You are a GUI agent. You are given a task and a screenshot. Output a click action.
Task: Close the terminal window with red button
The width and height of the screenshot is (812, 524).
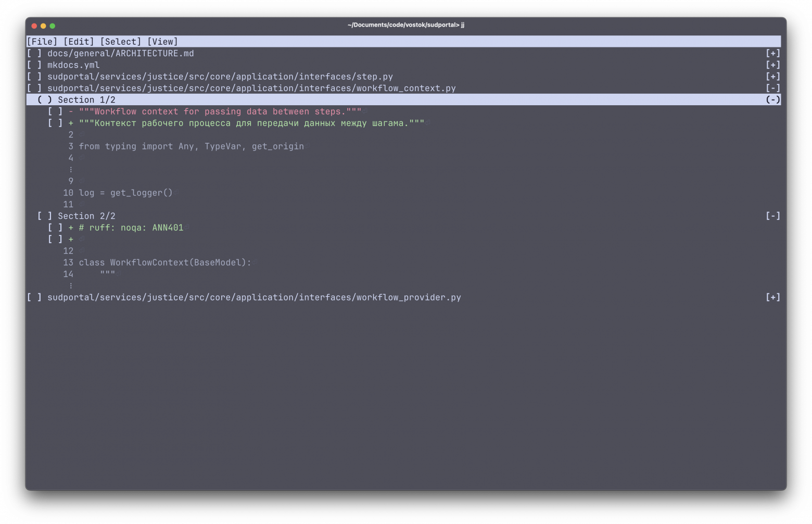point(34,26)
